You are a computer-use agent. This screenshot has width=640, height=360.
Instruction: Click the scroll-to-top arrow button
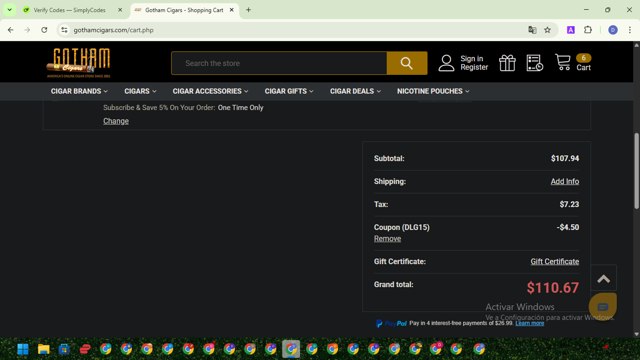(x=604, y=279)
